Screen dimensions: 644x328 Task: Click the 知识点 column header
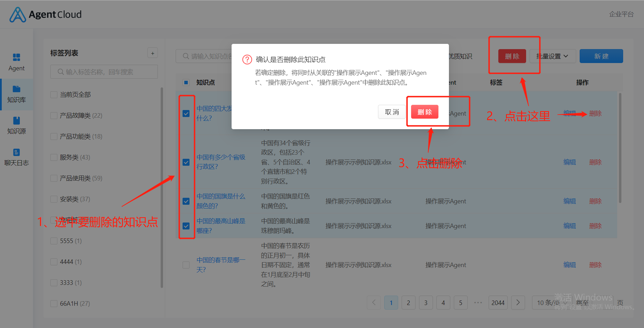point(206,83)
